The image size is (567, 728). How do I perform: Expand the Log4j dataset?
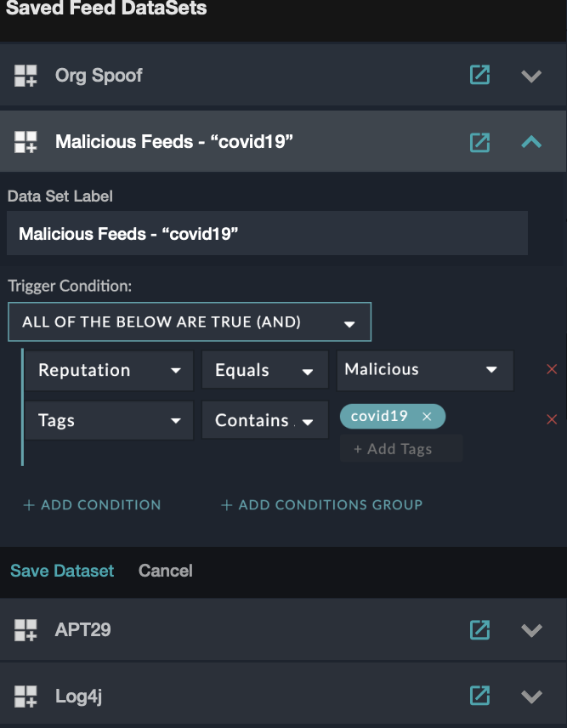[531, 696]
